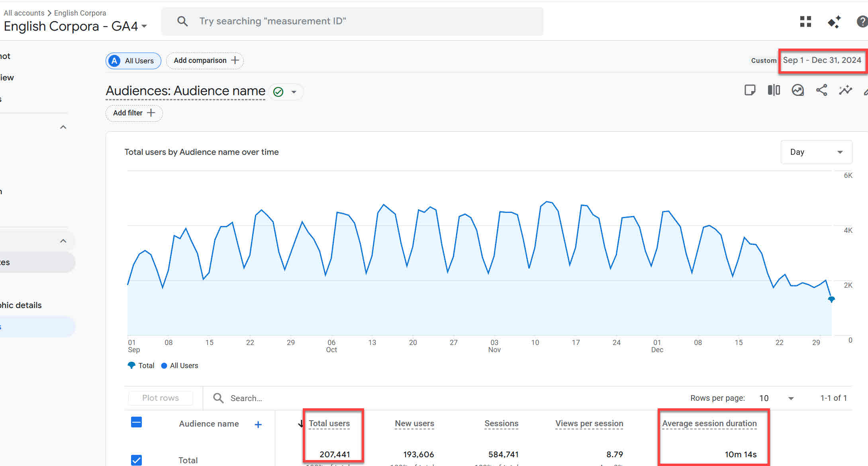Sort by Average session duration column
The width and height of the screenshot is (868, 466).
[x=709, y=423]
